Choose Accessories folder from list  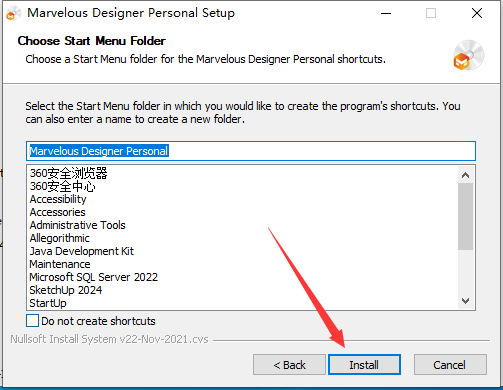(x=57, y=212)
